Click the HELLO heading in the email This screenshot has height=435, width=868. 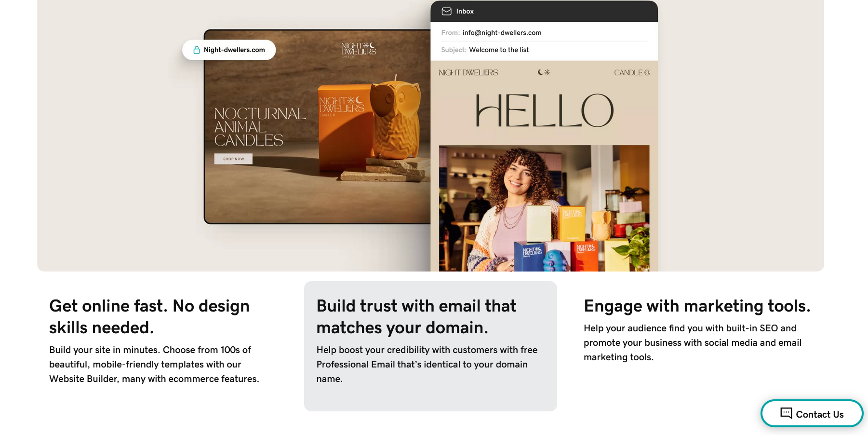545,111
